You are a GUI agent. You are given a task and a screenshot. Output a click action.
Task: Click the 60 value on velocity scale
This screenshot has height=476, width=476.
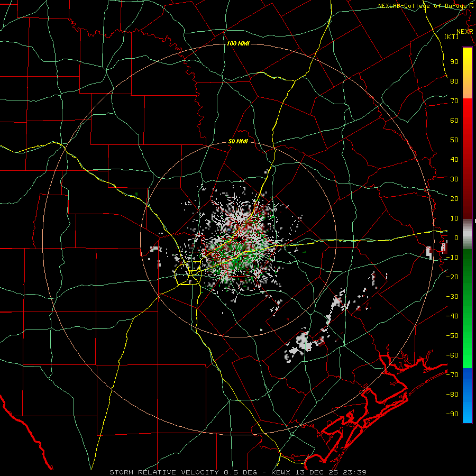(454, 120)
